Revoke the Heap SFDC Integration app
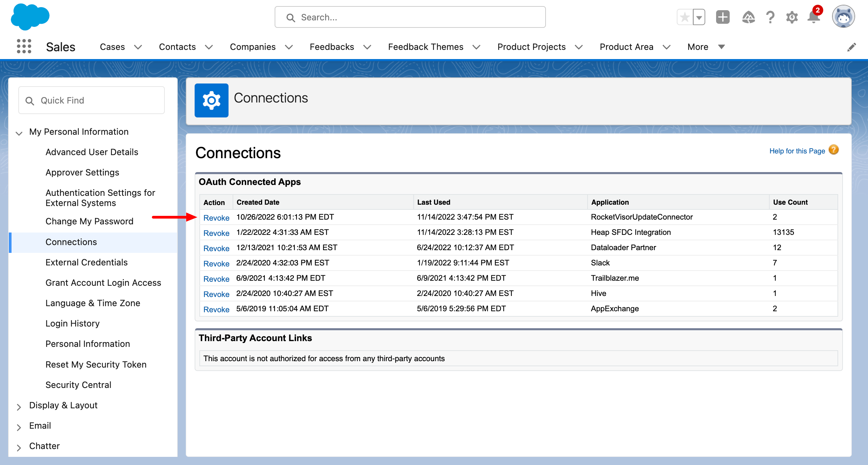Screen dimensions: 868x465 pyautogui.click(x=216, y=233)
